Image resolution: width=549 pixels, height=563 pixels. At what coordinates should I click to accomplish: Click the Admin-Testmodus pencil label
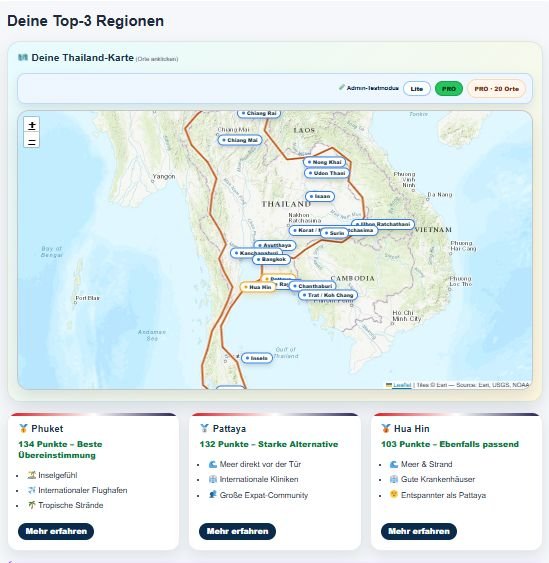click(x=368, y=88)
